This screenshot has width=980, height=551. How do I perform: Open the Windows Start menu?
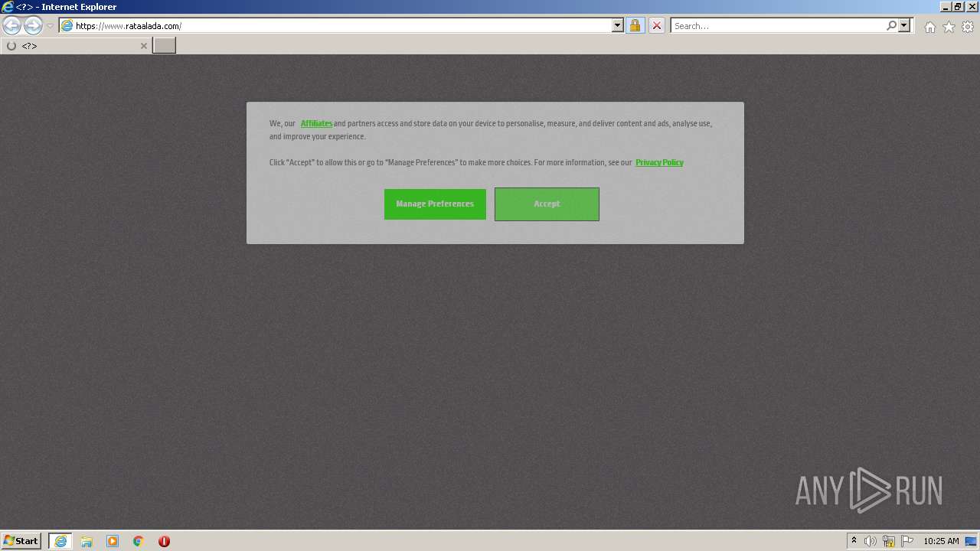pos(21,541)
